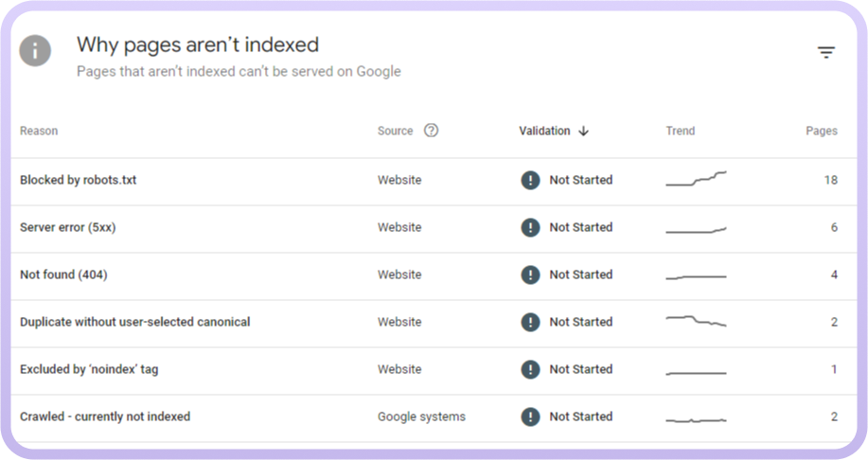Screen dimensions: 868x460
Task: Click warning icon for Excluded by 'noindex' tag
Action: pyautogui.click(x=530, y=369)
